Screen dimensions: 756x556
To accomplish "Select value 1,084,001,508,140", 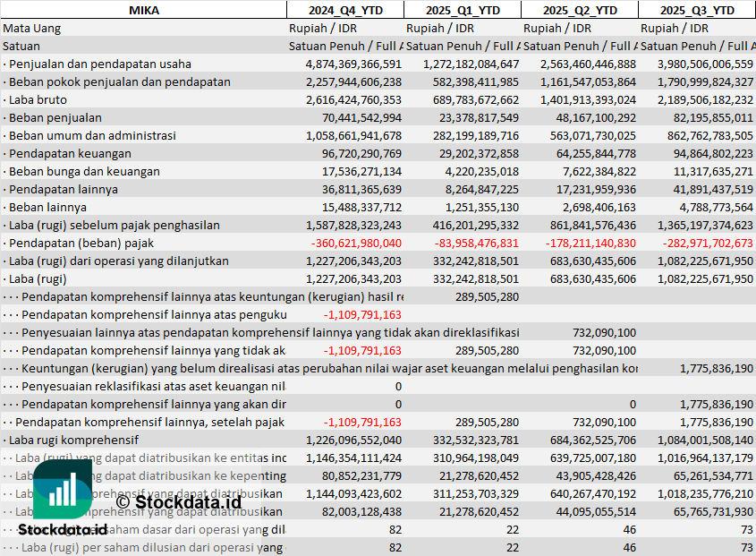I will 705,441.
